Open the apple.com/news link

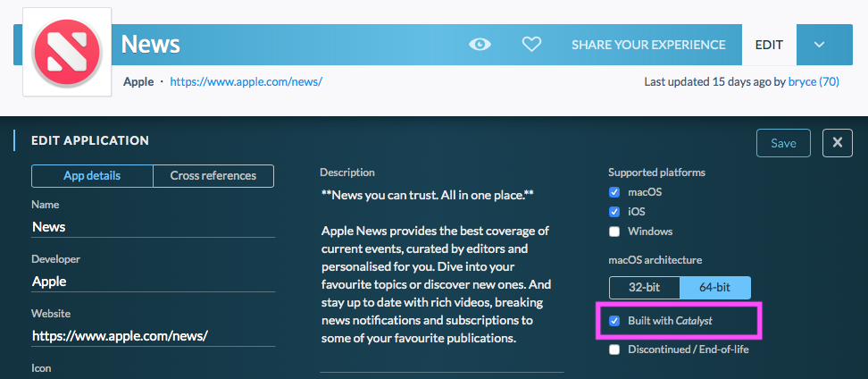click(x=246, y=82)
